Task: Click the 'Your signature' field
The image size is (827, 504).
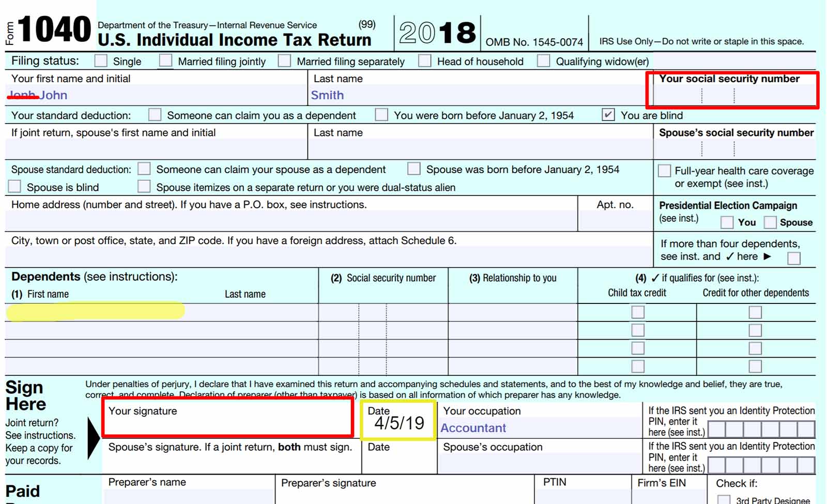Action: [228, 418]
